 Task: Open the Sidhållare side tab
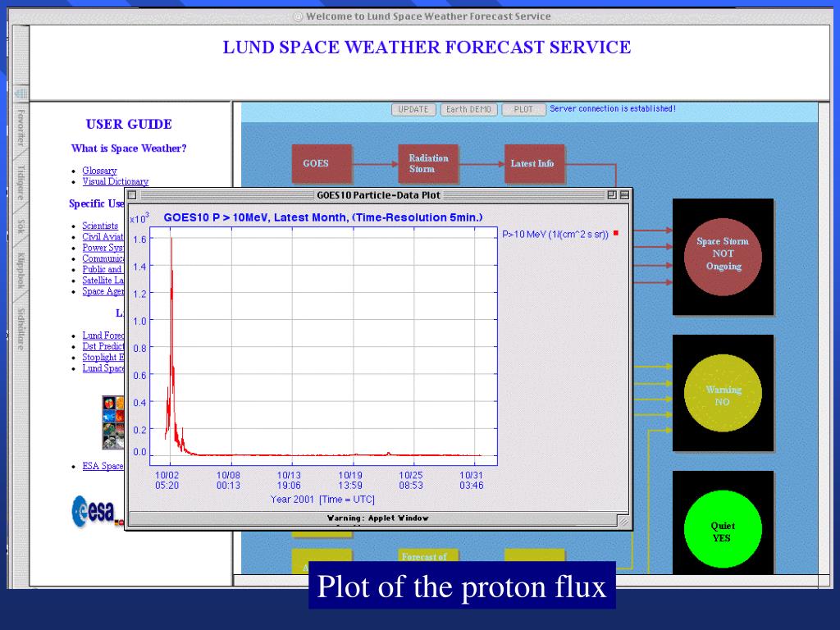pyautogui.click(x=20, y=329)
